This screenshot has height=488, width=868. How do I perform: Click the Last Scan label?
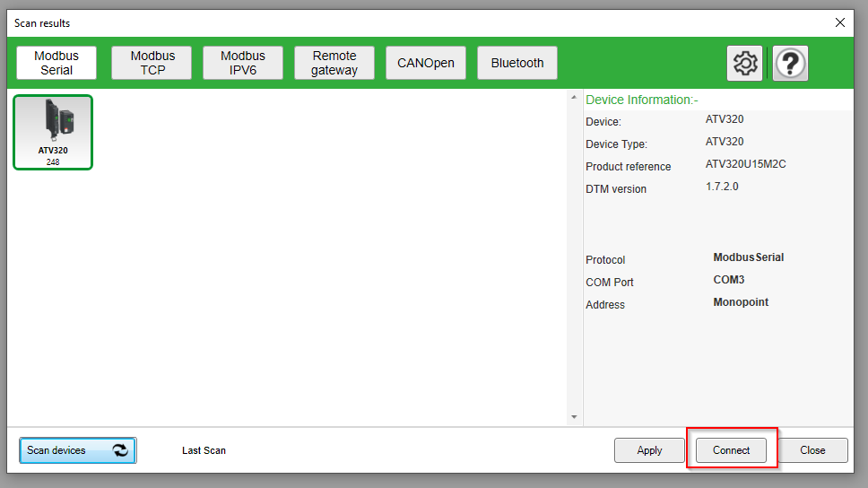(x=204, y=450)
